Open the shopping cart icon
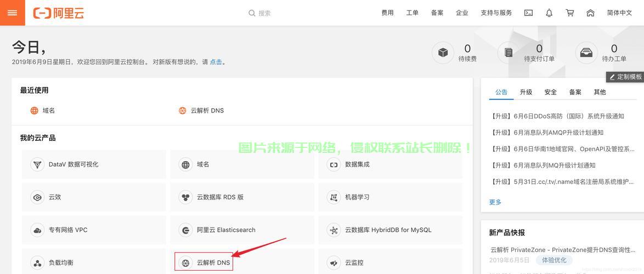 pos(569,13)
